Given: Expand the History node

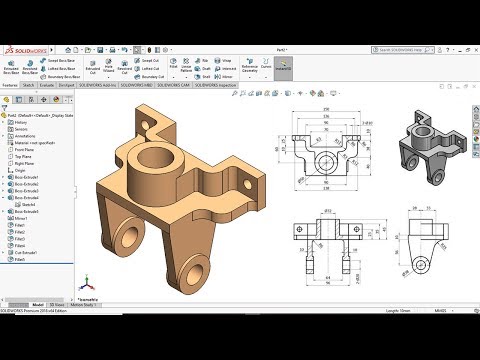Looking at the screenshot, I should click(x=3, y=122).
